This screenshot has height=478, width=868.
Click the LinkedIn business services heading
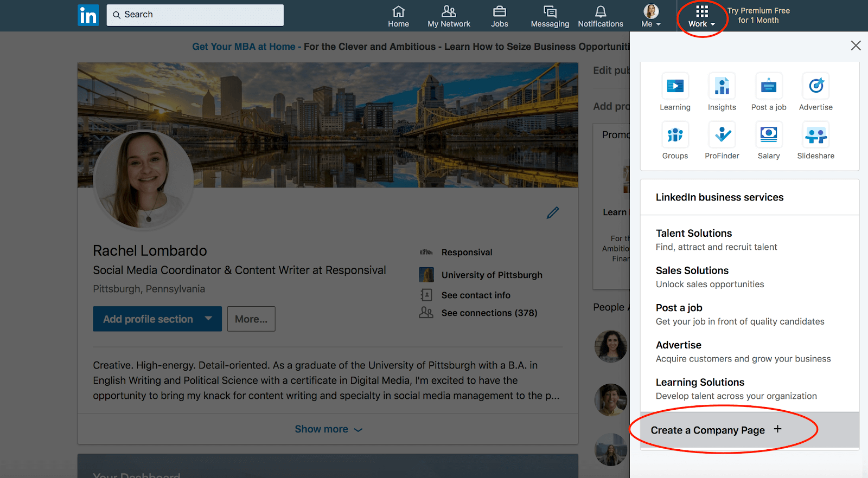click(719, 197)
